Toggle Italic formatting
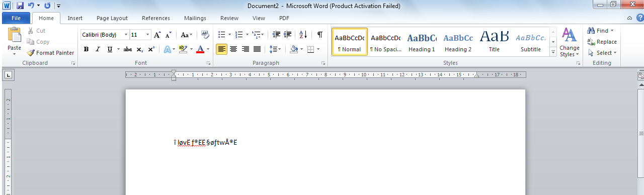The height and width of the screenshot is (195, 644). click(x=97, y=49)
